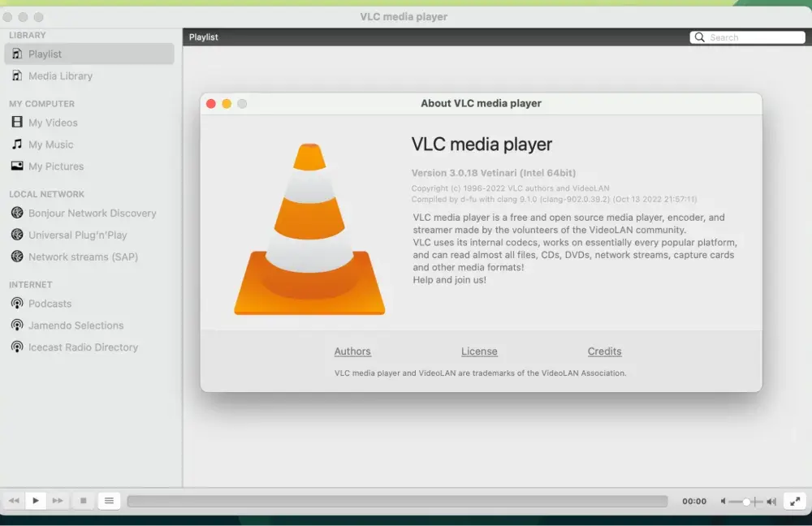The image size is (812, 526).
Task: Click the picture icon for My Pictures
Action: tap(17, 166)
